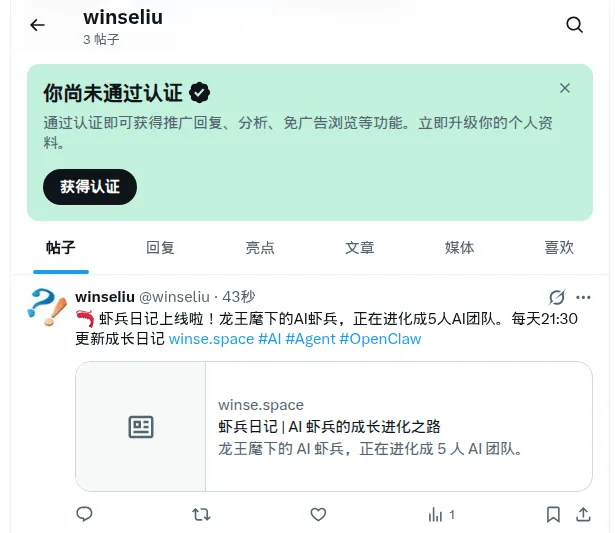Viewport: 615px width, 533px height.
Task: Dismiss the verification banner
Action: click(565, 88)
